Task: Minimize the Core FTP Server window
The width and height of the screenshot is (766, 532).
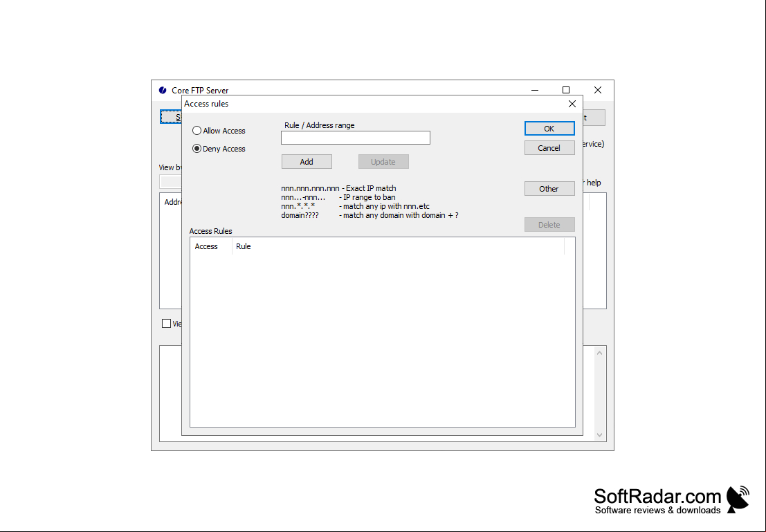Action: pyautogui.click(x=535, y=91)
